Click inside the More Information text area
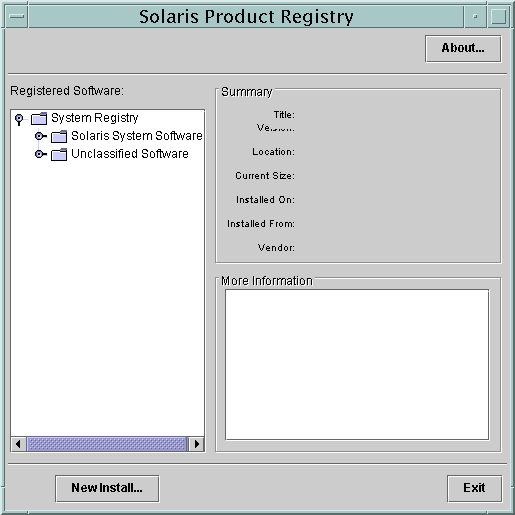This screenshot has width=515, height=515. click(x=357, y=365)
